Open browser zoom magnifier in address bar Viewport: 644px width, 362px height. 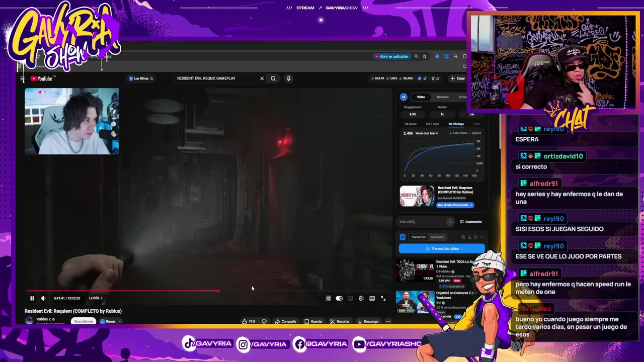416,56
